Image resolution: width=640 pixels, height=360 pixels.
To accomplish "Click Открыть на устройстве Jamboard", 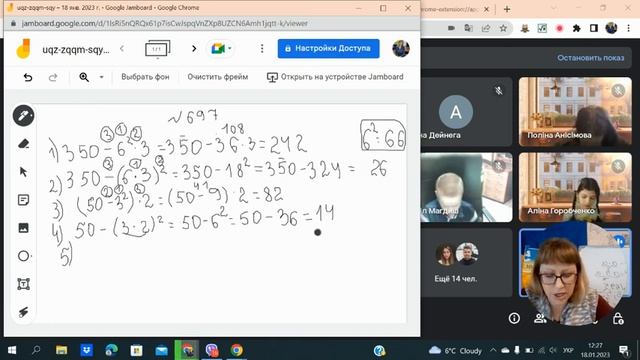I will pos(335,77).
